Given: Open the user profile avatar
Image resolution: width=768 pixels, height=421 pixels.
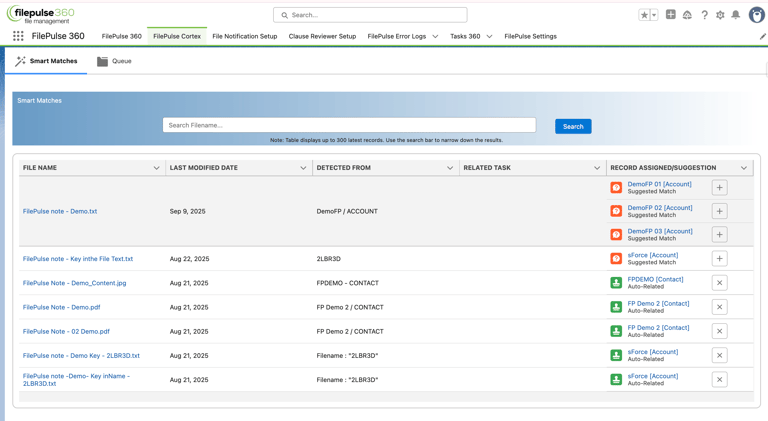Looking at the screenshot, I should coord(757,15).
